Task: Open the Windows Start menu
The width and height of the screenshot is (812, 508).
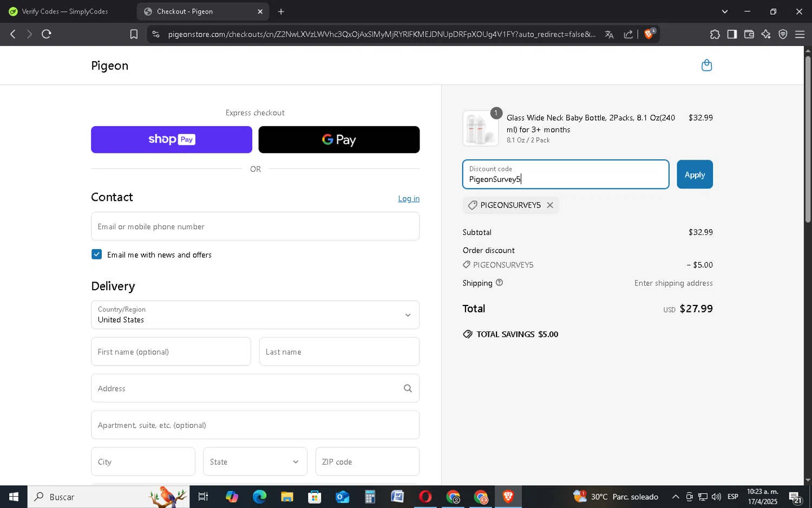Action: (x=14, y=497)
